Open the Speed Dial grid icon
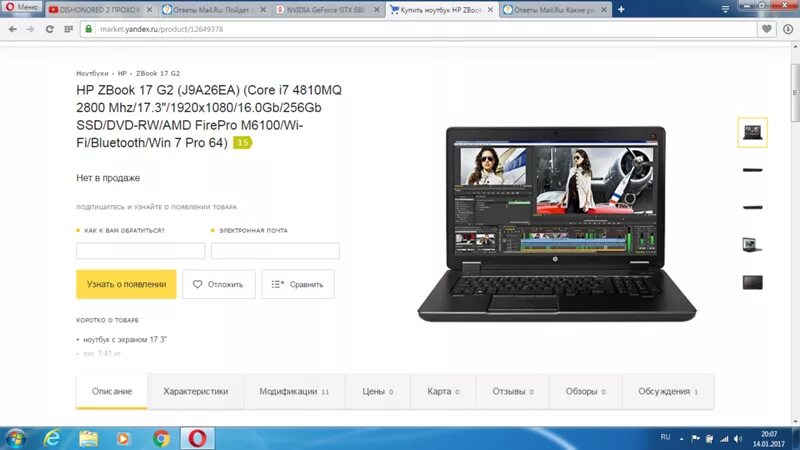 tap(68, 29)
